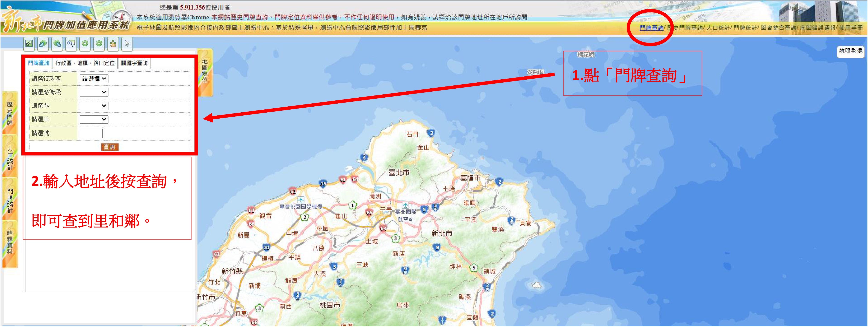Screen dimensions: 868x327
Task: Click the 烏來 label on the map
Action: pos(403,305)
